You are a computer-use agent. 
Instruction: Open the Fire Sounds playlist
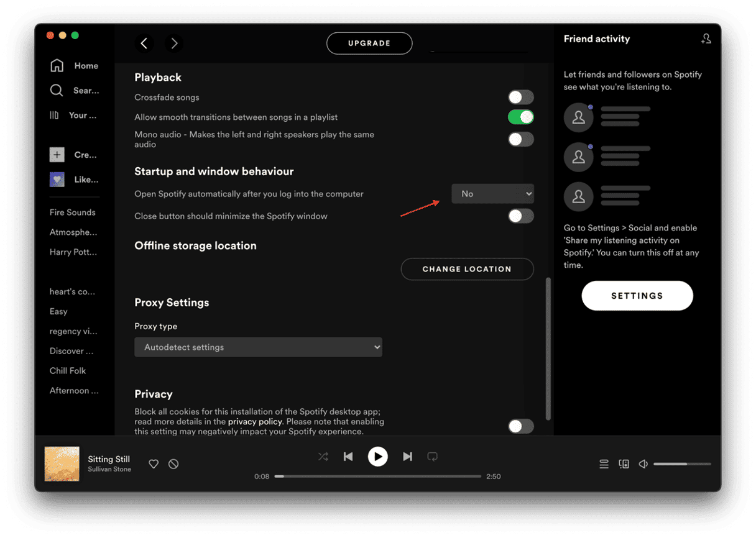tap(73, 212)
